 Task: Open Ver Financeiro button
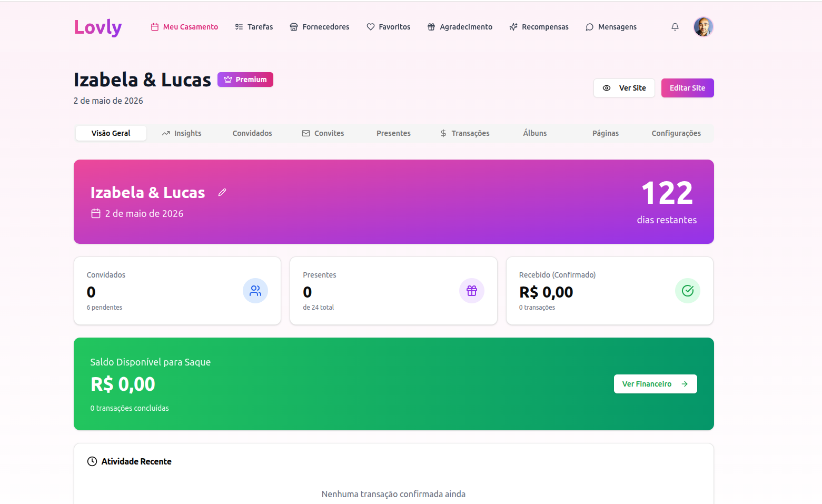pos(655,384)
